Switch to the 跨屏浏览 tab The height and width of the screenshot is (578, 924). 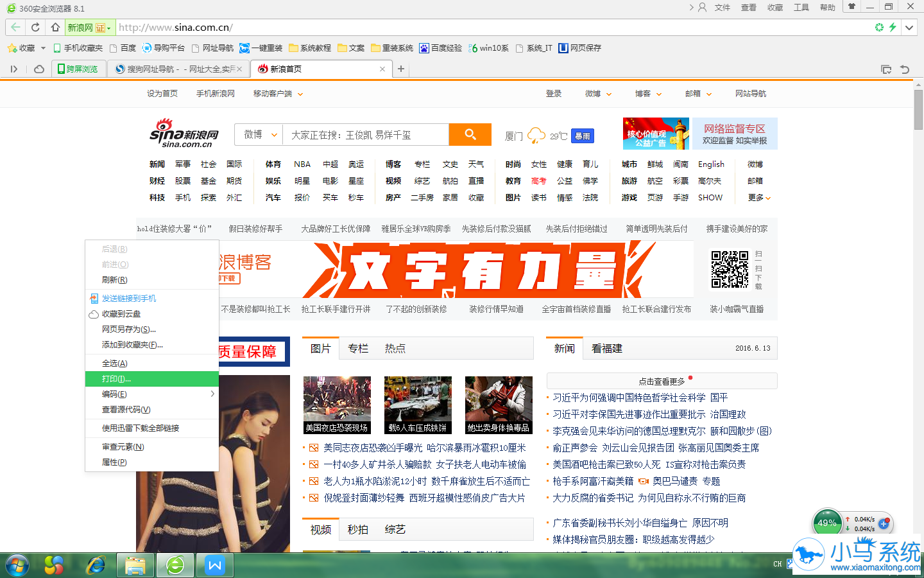coord(78,69)
